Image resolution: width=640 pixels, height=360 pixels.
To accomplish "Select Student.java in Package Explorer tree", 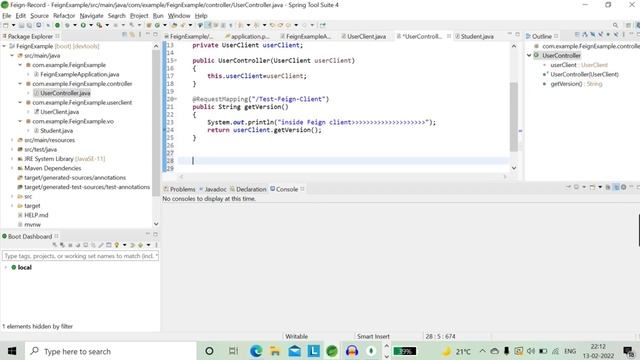I will (x=56, y=131).
